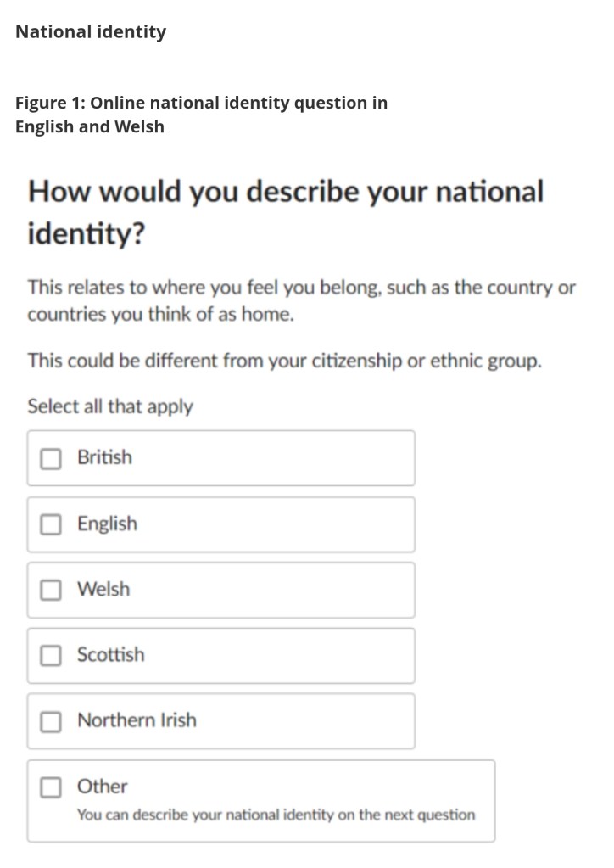
Task: Click the "Select all that apply" instruction
Action: pos(110,406)
